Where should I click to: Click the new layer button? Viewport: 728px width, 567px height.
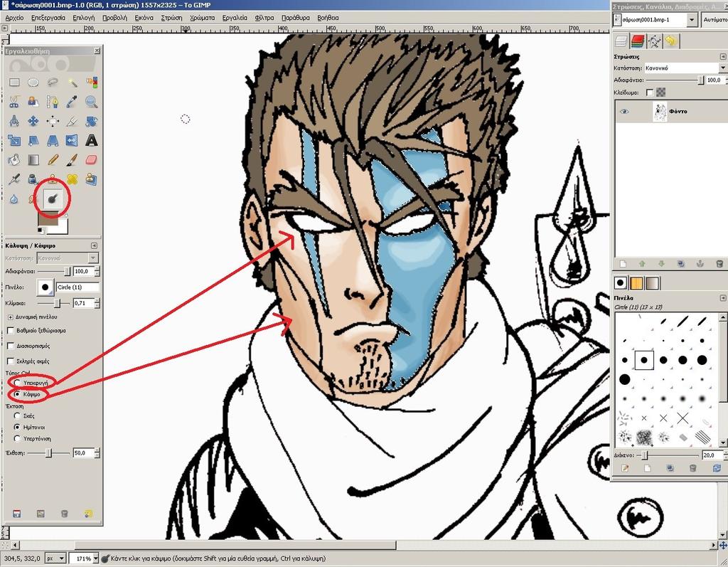(x=623, y=263)
